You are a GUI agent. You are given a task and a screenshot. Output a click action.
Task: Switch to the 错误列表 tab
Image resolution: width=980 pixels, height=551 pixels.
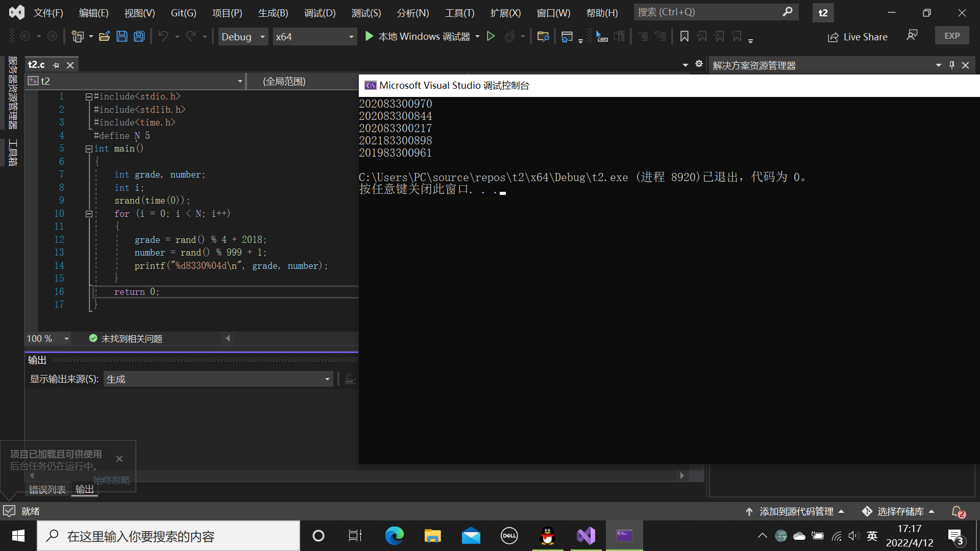[x=47, y=489]
